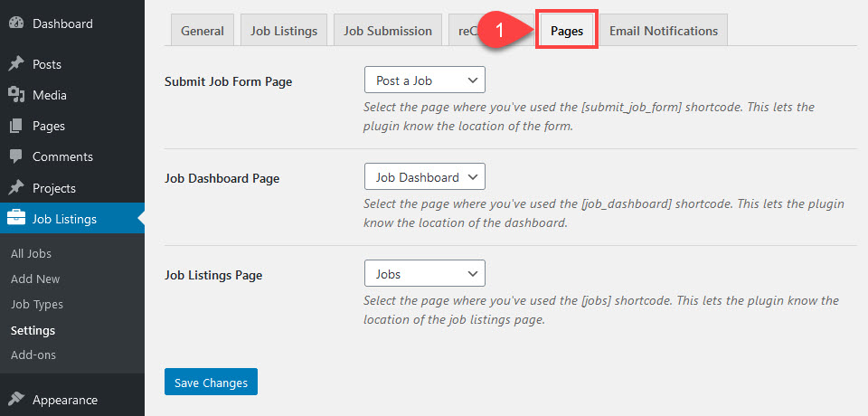The width and height of the screenshot is (868, 416).
Task: Open the Email Notifications tab
Action: 663,31
